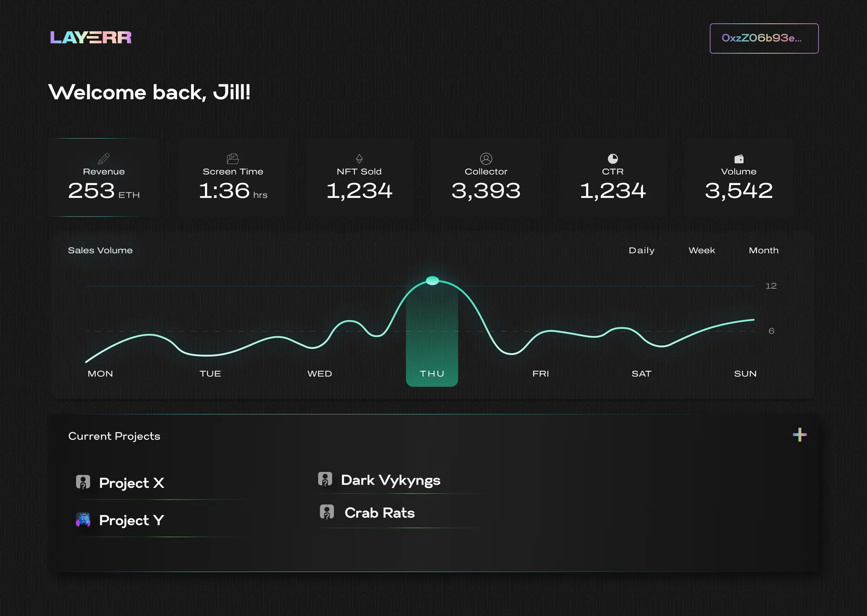Click the Dark Vykyngs placeholder icon

coord(325,479)
